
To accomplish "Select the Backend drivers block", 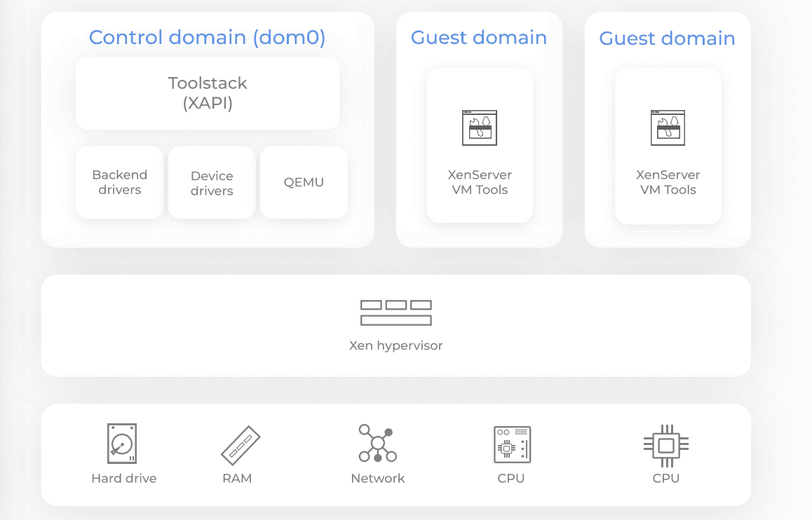I will 120,182.
